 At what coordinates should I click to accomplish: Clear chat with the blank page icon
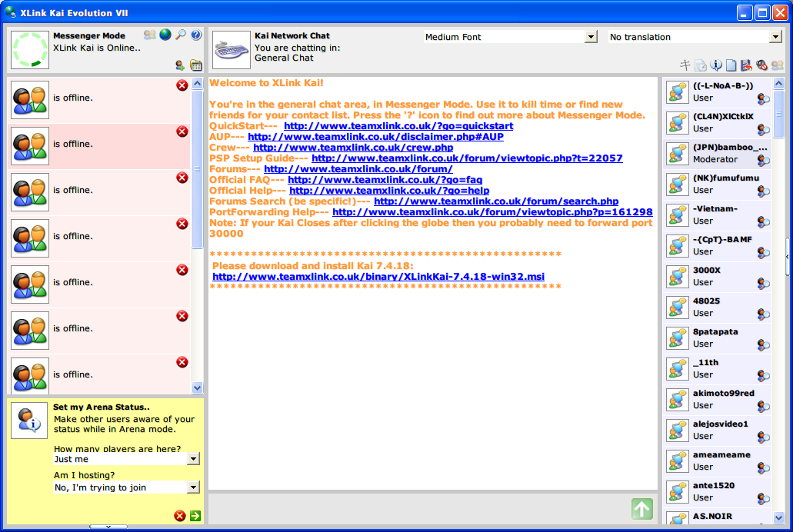coord(731,65)
